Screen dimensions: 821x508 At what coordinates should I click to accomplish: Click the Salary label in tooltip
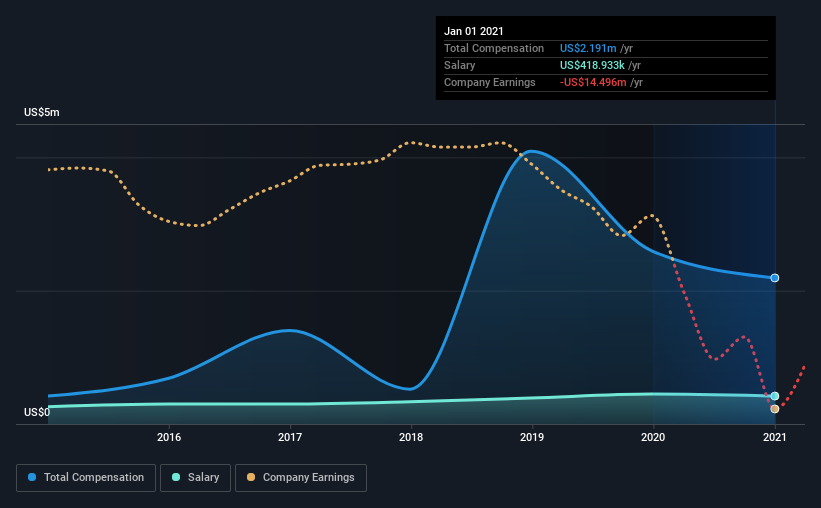tap(459, 65)
